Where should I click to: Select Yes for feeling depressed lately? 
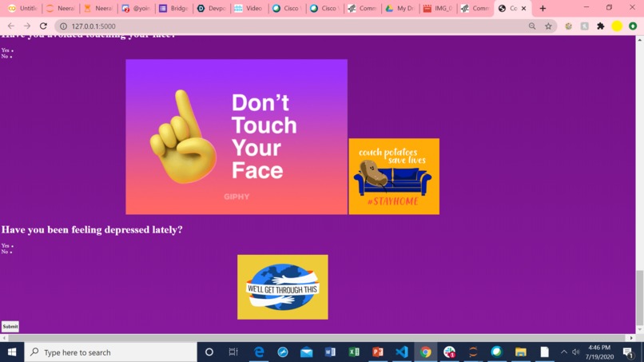tap(12, 245)
